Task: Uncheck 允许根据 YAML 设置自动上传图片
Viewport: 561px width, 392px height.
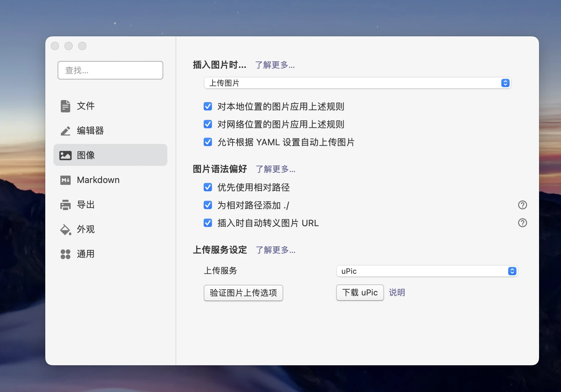Action: tap(208, 142)
